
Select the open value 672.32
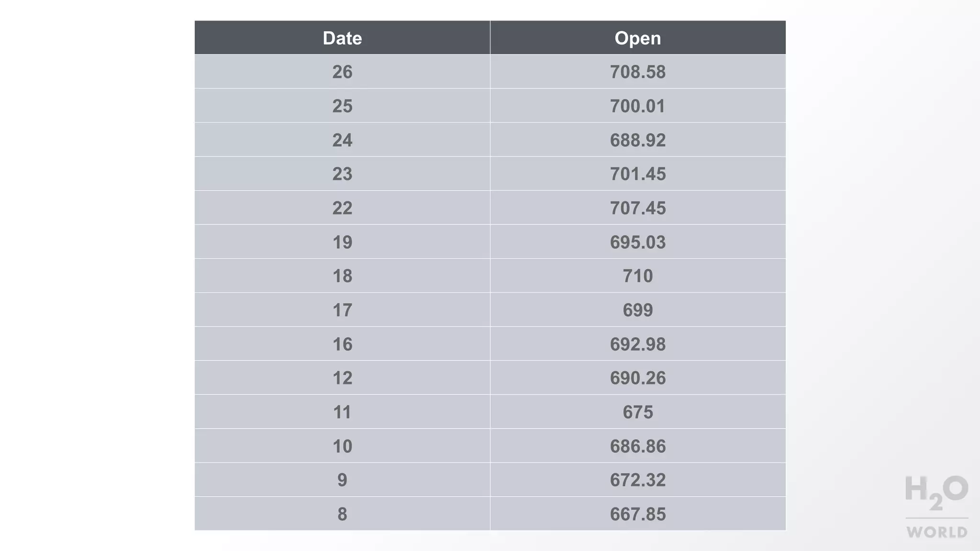[x=637, y=480]
